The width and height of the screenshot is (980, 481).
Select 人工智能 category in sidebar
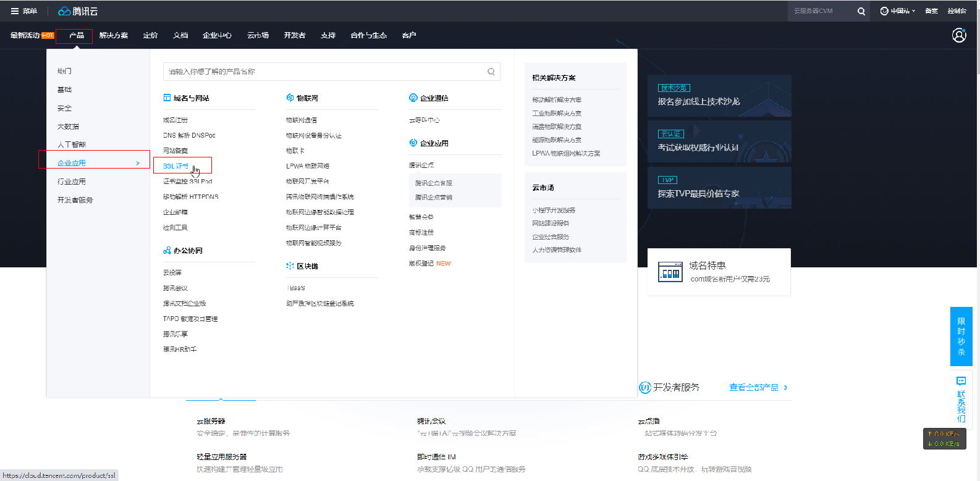(x=72, y=144)
